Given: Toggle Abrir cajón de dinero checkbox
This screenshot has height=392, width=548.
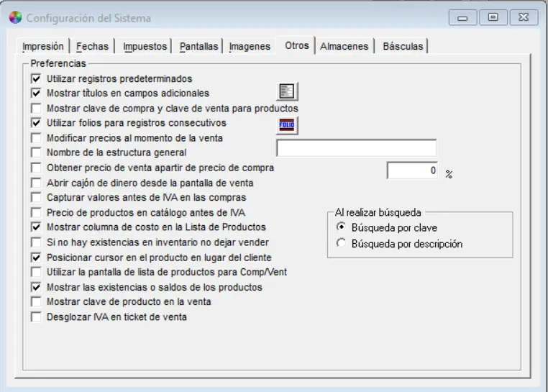Looking at the screenshot, I should pyautogui.click(x=36, y=183).
